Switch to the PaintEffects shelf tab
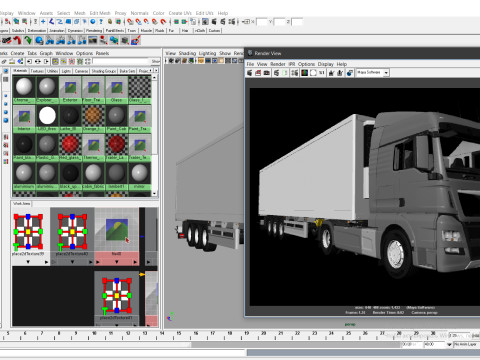The height and width of the screenshot is (360, 480). 115,30
